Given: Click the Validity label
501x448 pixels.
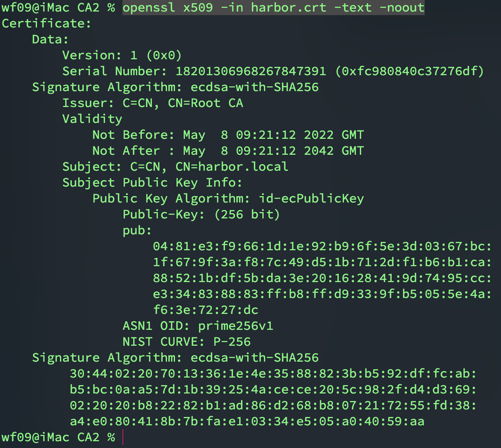Looking at the screenshot, I should point(92,119).
